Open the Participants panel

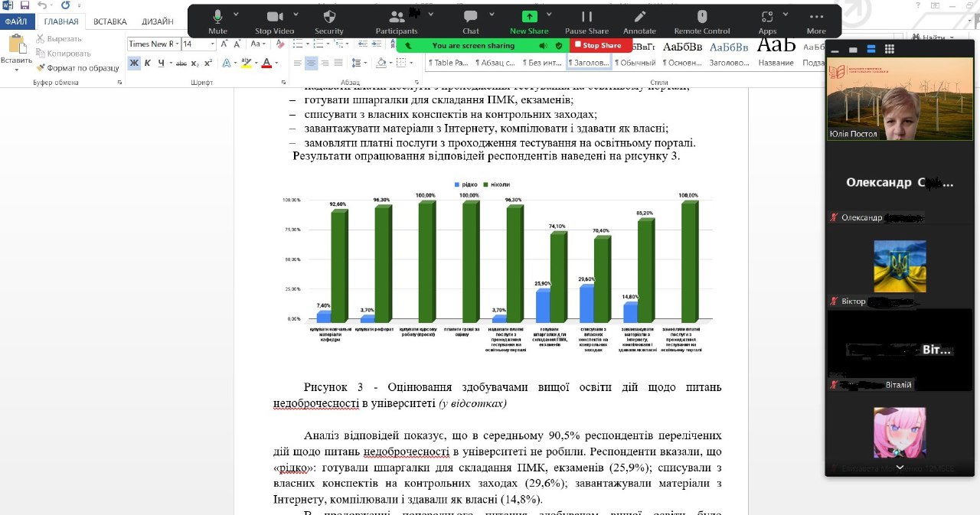point(397,21)
